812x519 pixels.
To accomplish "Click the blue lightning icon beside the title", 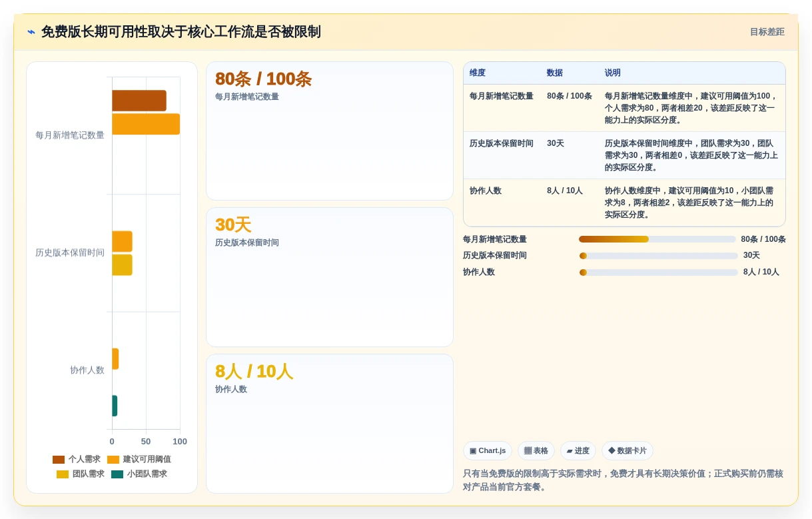I will click(31, 32).
